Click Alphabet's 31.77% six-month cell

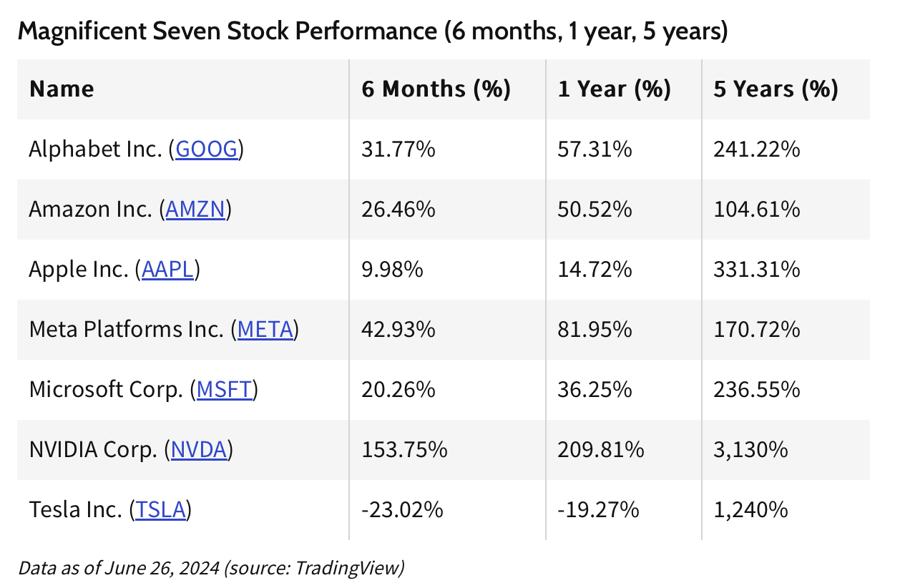398,150
